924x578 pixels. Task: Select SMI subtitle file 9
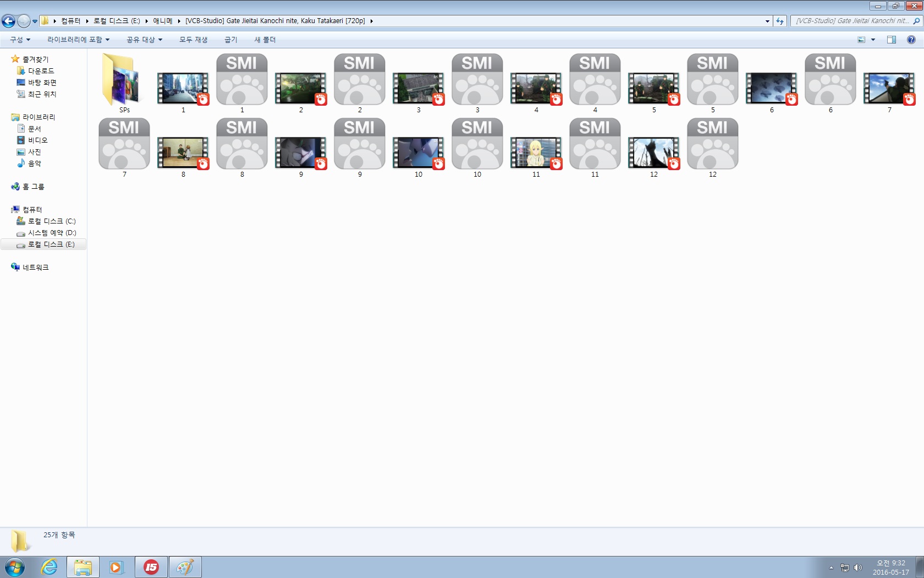click(x=360, y=144)
